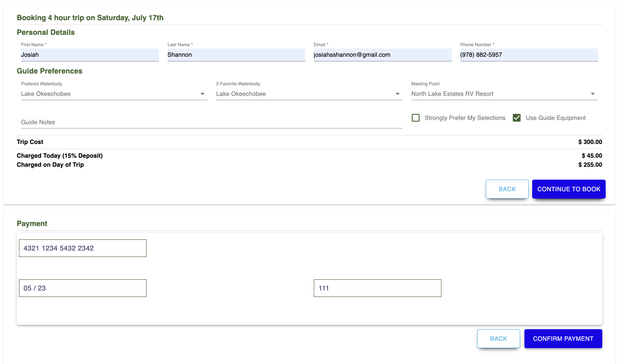Screen dimensions: 619x364
Task: Click inside the Guide Notes field
Action: 211,122
